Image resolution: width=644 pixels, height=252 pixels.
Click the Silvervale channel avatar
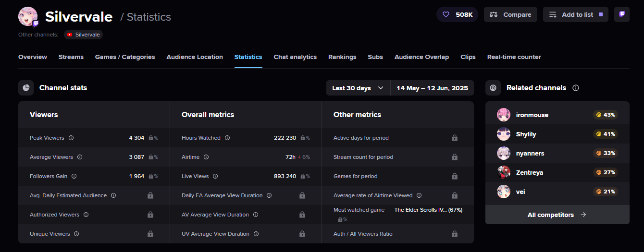tap(27, 17)
